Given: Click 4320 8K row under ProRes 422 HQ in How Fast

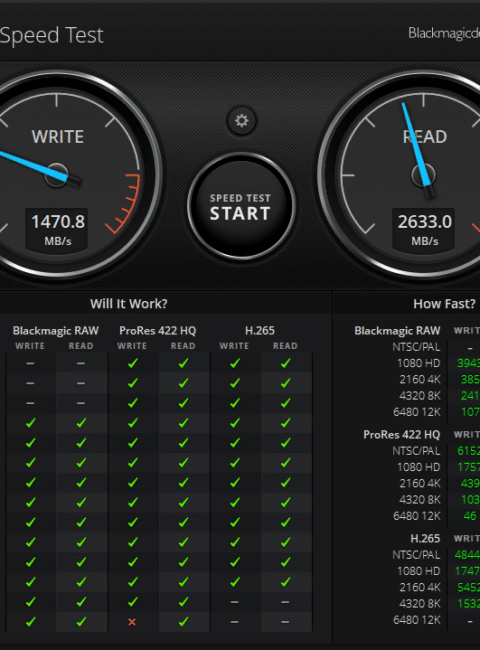Looking at the screenshot, I should (419, 500).
